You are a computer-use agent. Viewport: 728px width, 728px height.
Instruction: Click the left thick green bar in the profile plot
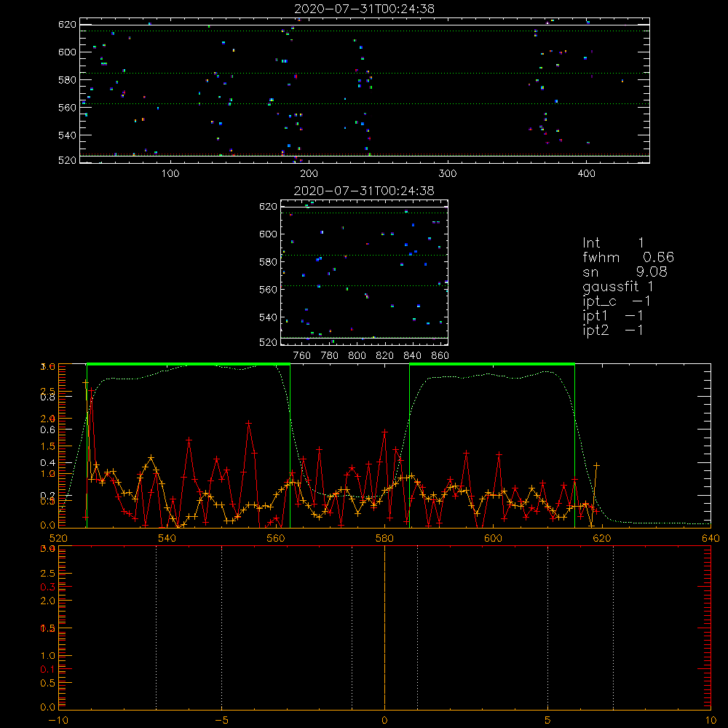[189, 364]
